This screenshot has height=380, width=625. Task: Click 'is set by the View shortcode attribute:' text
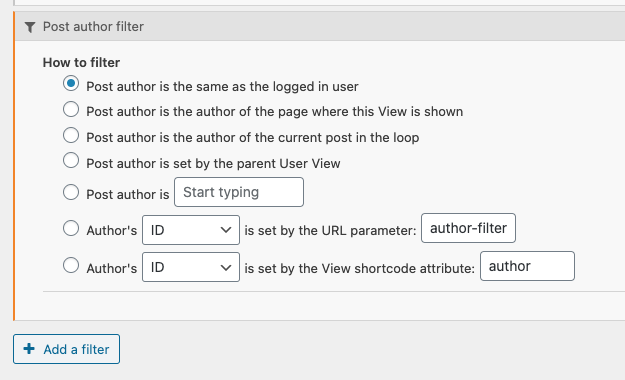pyautogui.click(x=360, y=268)
